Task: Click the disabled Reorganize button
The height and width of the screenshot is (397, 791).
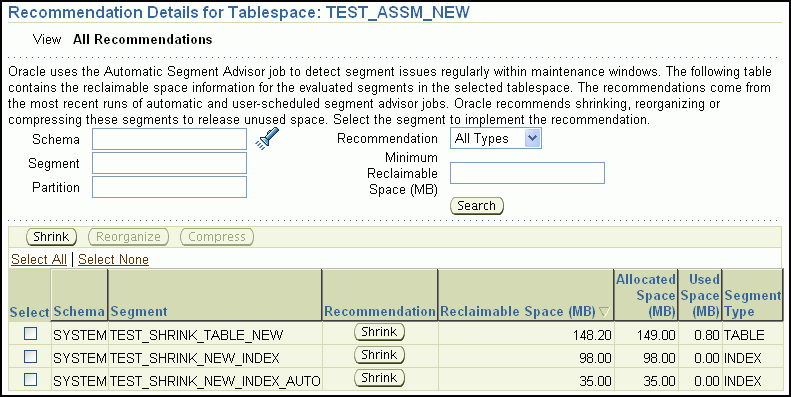Action: (x=128, y=237)
